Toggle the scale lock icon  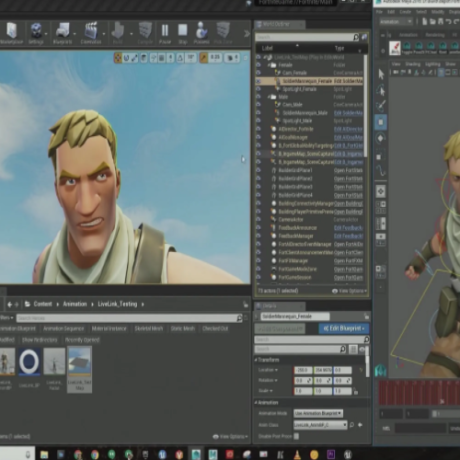click(356, 391)
